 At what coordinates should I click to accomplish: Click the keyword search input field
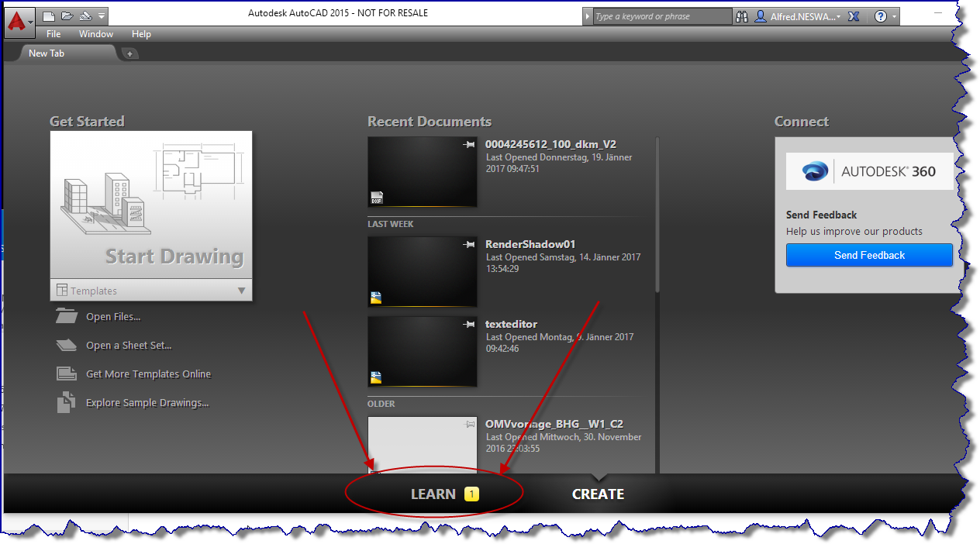(662, 16)
